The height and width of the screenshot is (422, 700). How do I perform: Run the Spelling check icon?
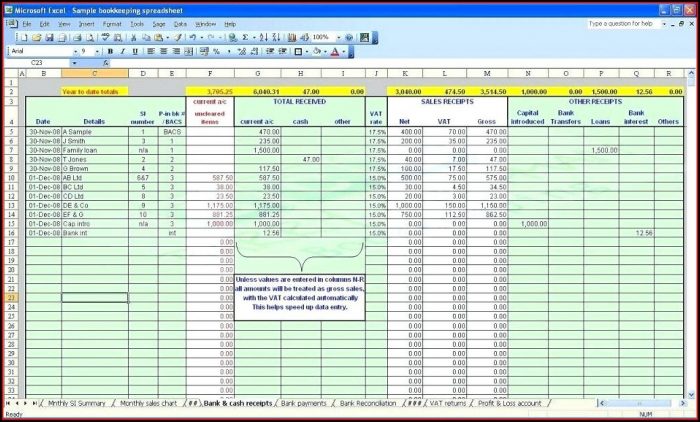coord(106,38)
